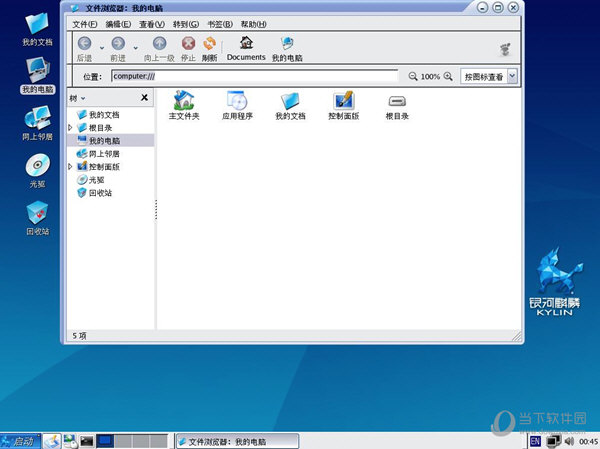
Task: Open the 查看(V) menu
Action: coord(152,24)
